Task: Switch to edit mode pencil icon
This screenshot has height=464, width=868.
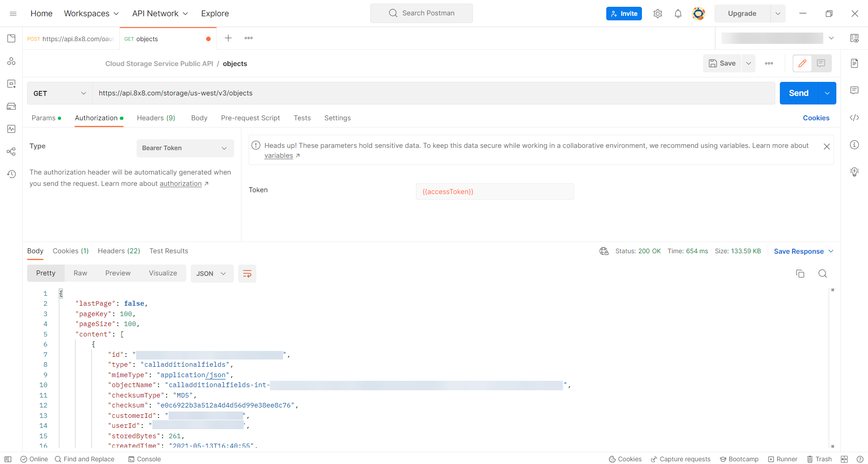Action: pos(802,63)
